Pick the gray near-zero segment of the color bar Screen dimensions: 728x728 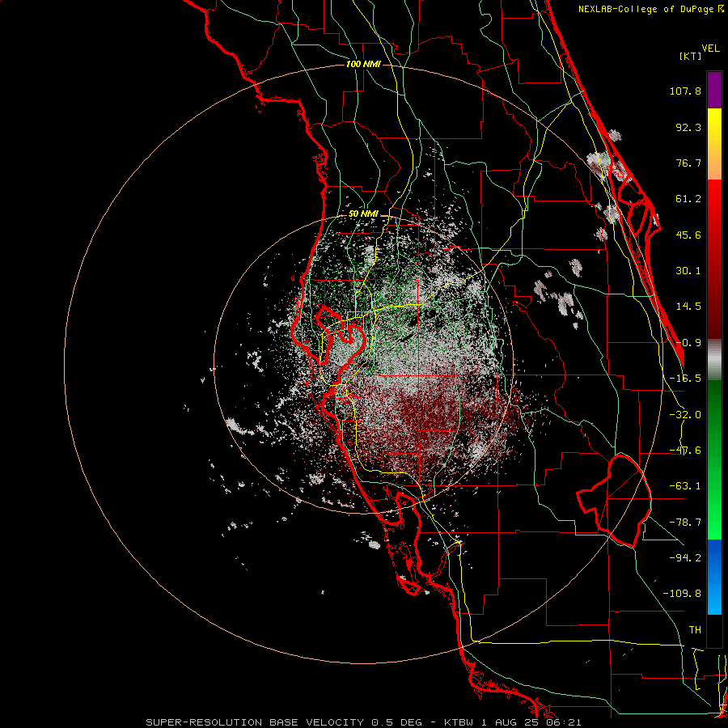[x=714, y=360]
